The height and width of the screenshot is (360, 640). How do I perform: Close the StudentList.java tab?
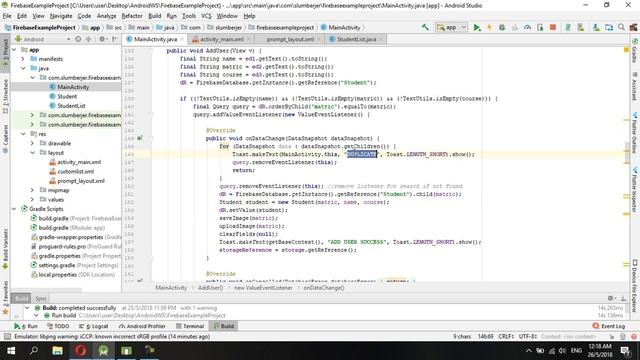tap(381, 39)
